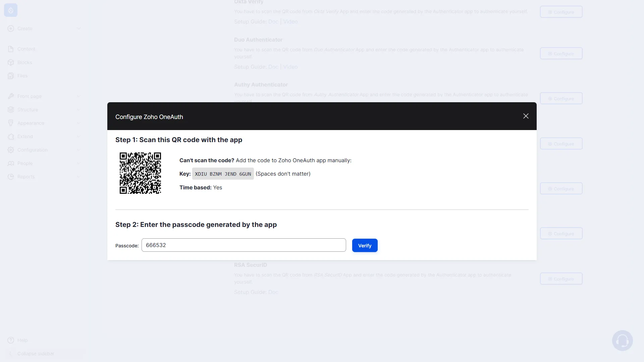The width and height of the screenshot is (644, 362).
Task: Expand the Appearance chevron
Action: (x=78, y=123)
